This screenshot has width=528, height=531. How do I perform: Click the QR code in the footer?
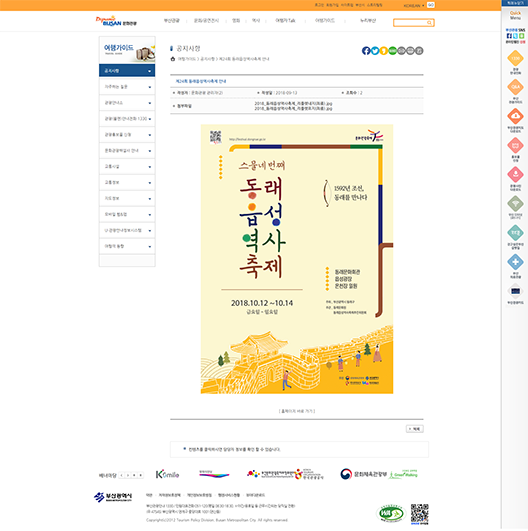tap(420, 514)
